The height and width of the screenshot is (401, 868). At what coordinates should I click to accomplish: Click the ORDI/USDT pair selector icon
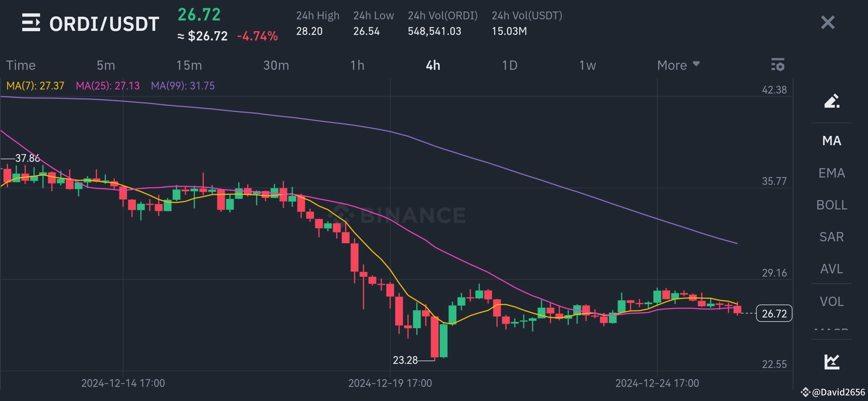pyautogui.click(x=31, y=23)
